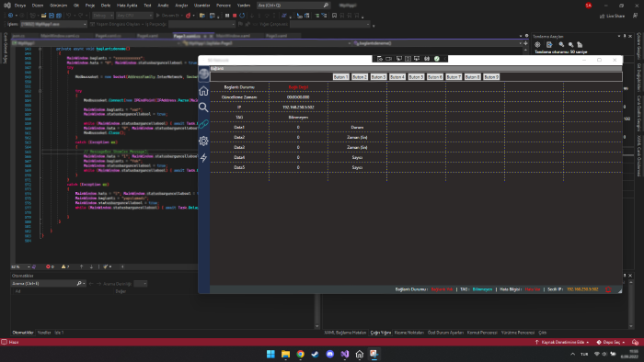Open the process selector dropdown
644x362 pixels.
click(x=53, y=24)
